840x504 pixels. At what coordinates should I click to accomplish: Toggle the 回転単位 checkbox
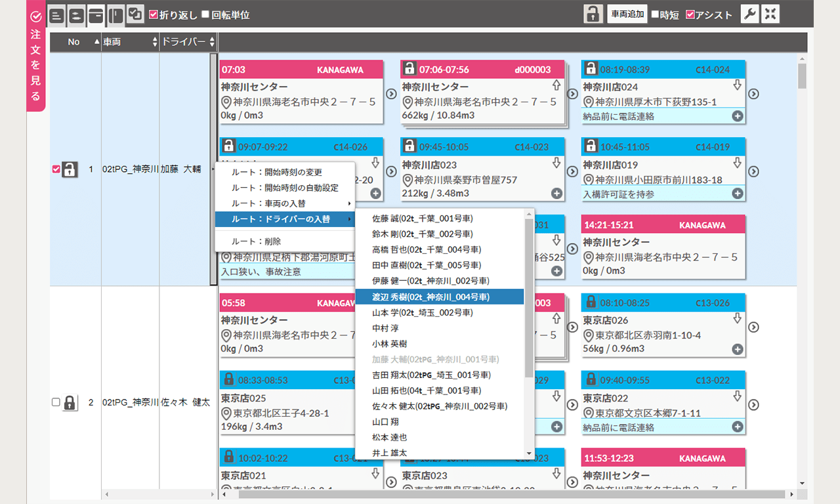205,14
